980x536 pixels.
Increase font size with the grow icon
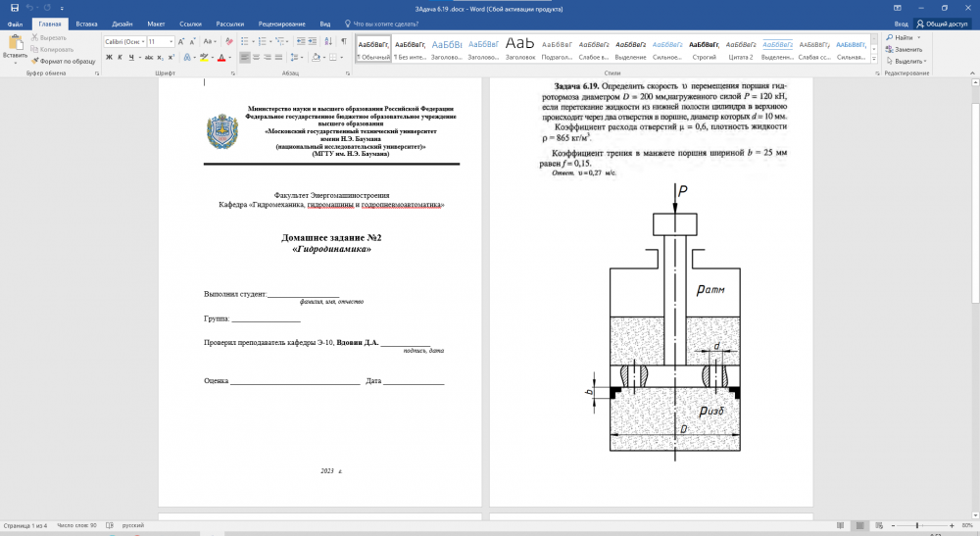click(181, 42)
